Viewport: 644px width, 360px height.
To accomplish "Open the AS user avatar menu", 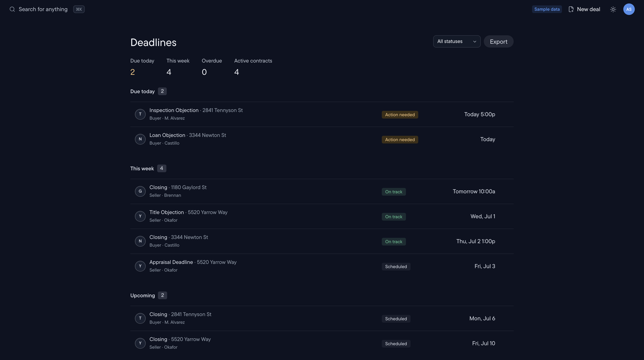I will click(629, 9).
